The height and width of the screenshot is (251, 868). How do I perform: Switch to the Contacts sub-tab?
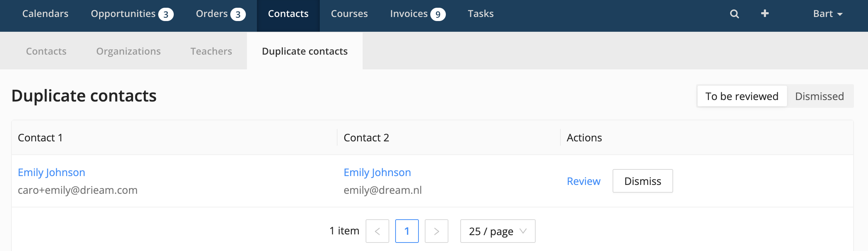click(x=46, y=51)
